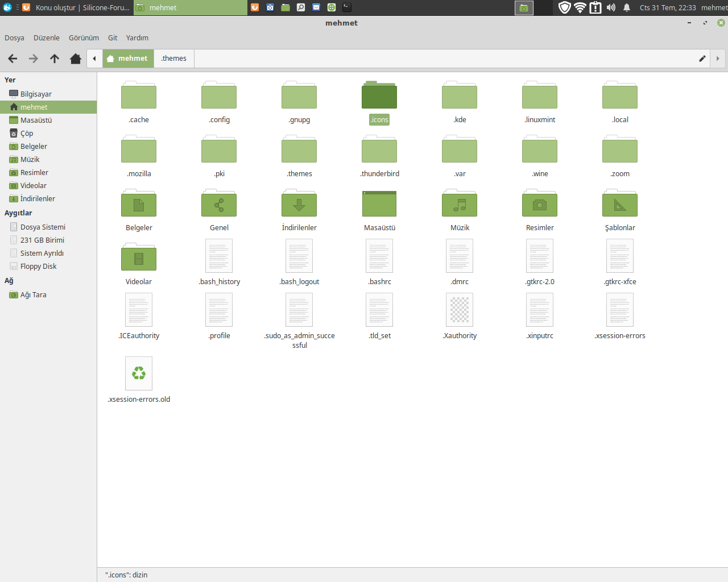Image resolution: width=728 pixels, height=582 pixels.
Task: Open Belgeler in the sidebar
Action: click(48, 146)
